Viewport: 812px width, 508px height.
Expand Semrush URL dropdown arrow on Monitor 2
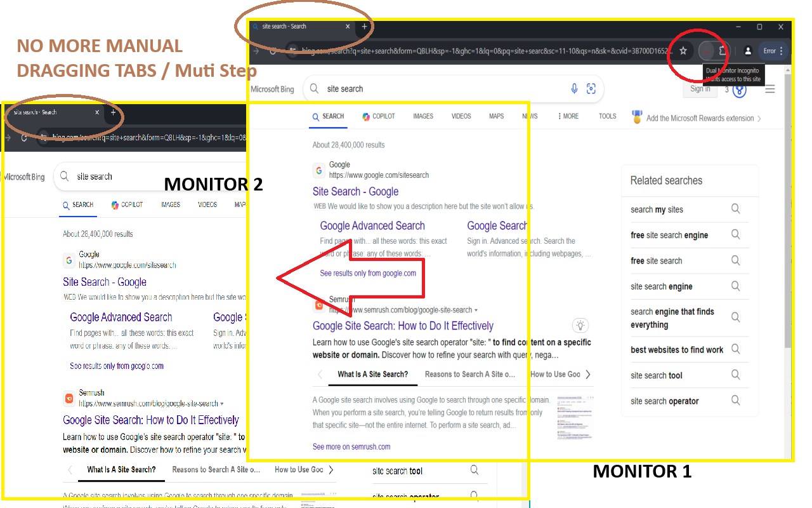pos(222,404)
